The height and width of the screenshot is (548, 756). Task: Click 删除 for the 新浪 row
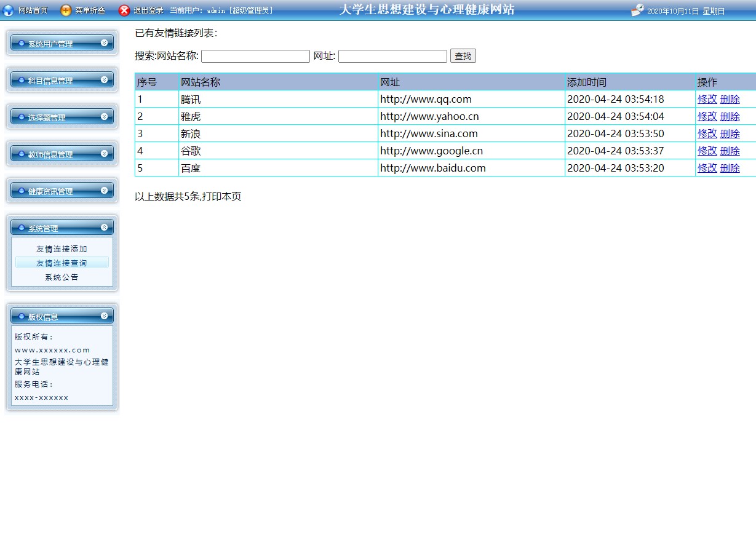click(730, 133)
